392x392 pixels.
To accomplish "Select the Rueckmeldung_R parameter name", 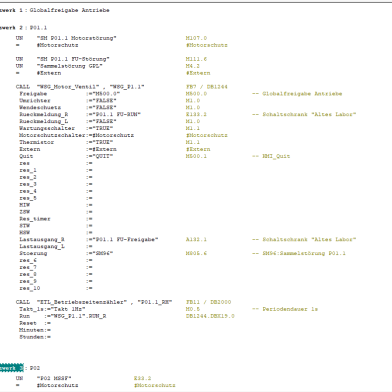I will 43,114.
